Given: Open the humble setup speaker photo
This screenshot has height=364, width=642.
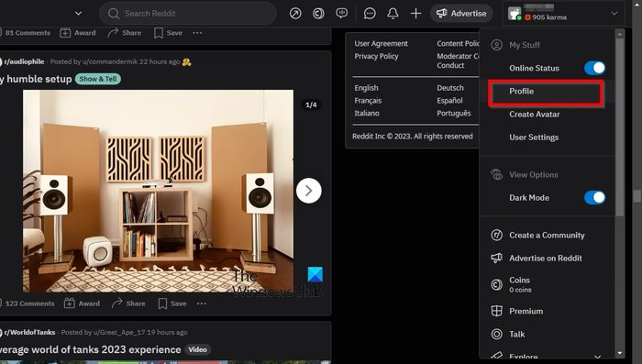Looking at the screenshot, I should pyautogui.click(x=158, y=191).
